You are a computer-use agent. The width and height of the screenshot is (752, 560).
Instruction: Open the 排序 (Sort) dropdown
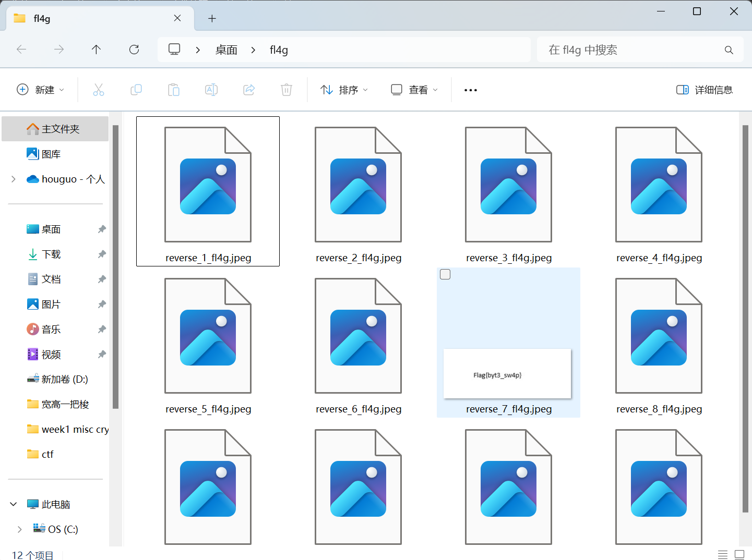[x=344, y=90]
